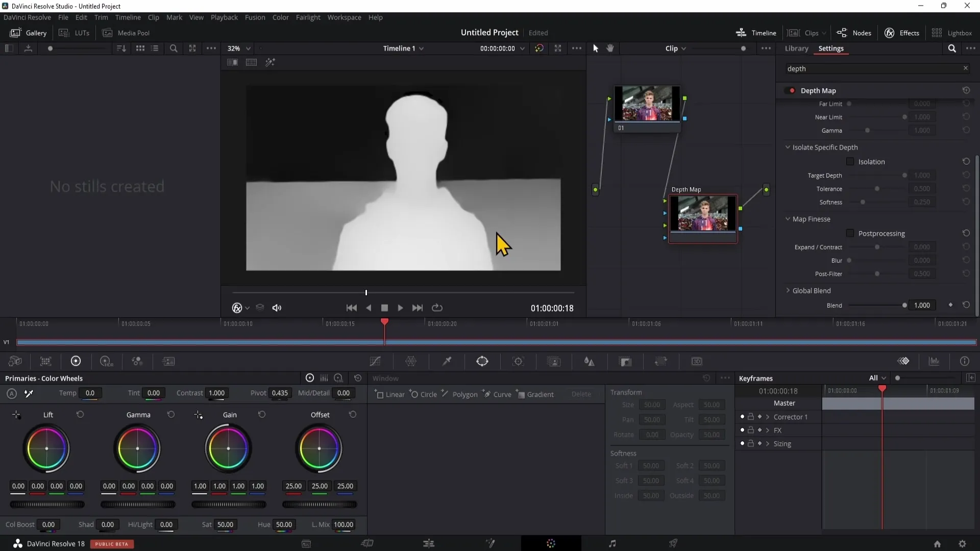This screenshot has height=551, width=980.
Task: Select the Qualifier tool icon
Action: 447,361
